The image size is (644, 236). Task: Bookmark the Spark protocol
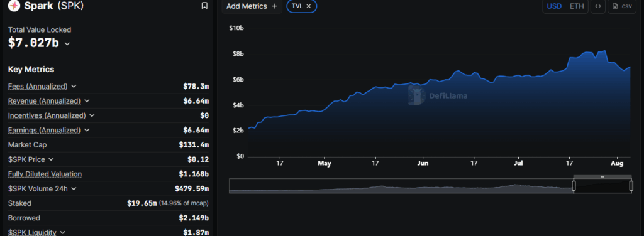coord(204,6)
